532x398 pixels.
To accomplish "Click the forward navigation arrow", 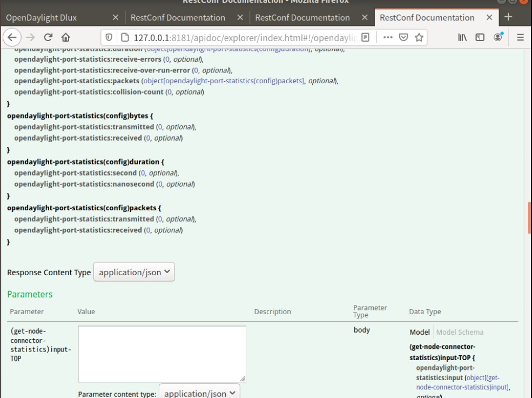I will [x=31, y=37].
